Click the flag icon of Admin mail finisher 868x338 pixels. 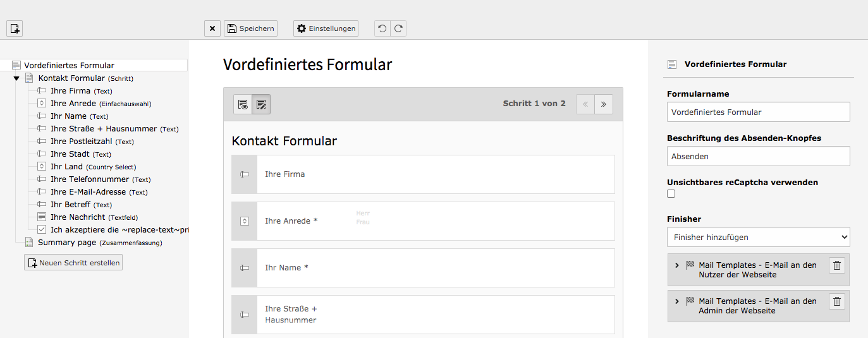point(690,301)
